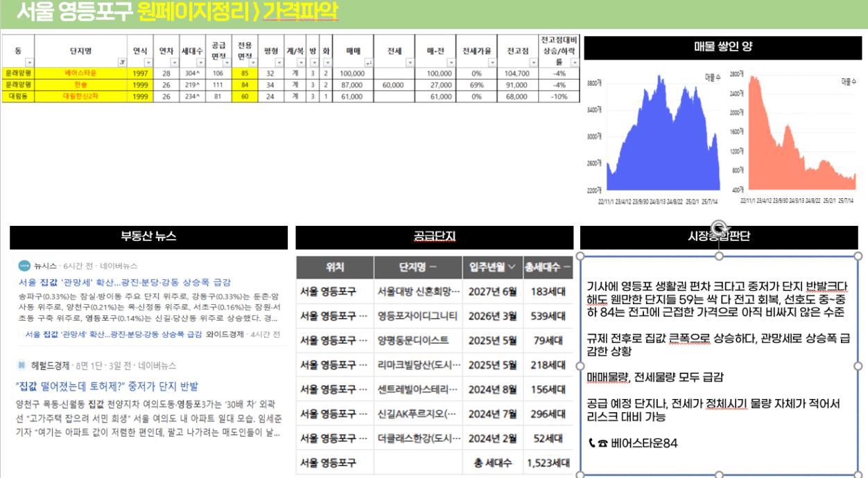Open the 연식 column filter dropdown
Screen dimensions: 868x478
(147, 63)
